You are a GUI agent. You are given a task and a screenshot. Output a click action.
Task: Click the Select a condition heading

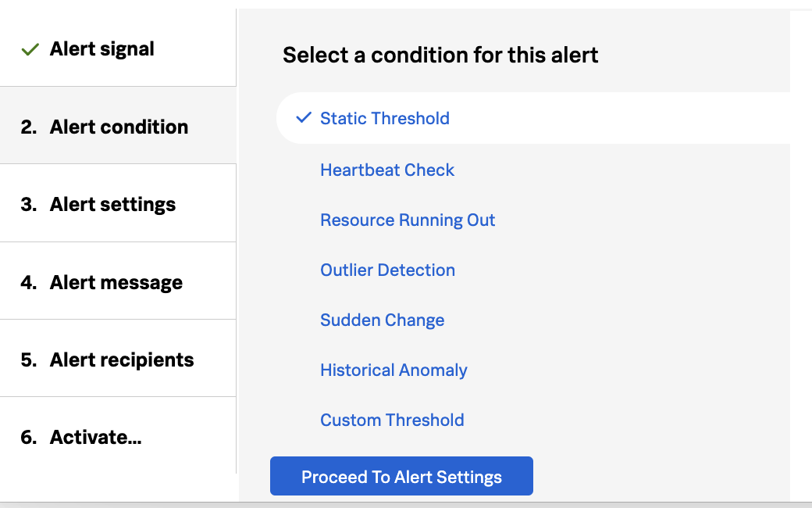[x=440, y=55]
